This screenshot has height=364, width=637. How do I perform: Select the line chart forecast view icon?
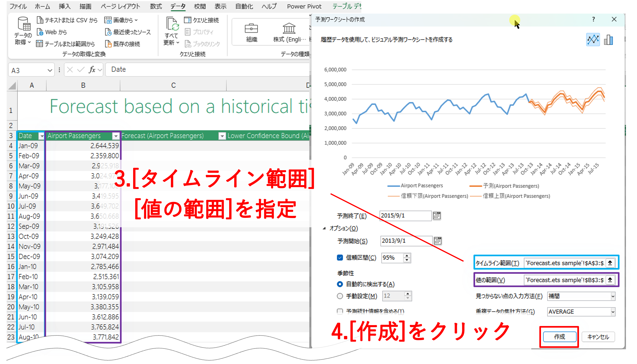[593, 40]
